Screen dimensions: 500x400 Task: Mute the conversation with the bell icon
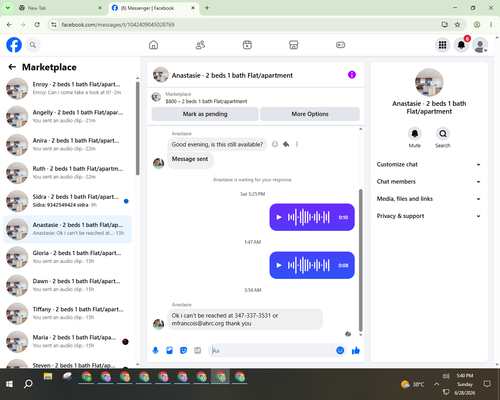click(x=415, y=134)
